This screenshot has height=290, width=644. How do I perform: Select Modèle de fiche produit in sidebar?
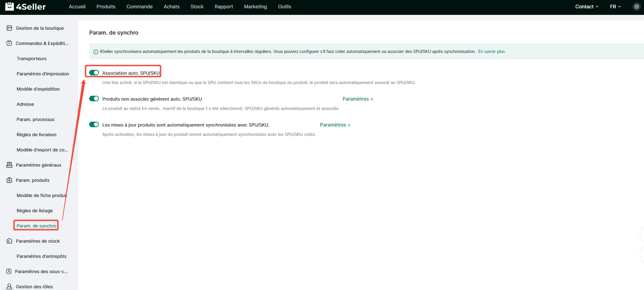click(x=42, y=195)
